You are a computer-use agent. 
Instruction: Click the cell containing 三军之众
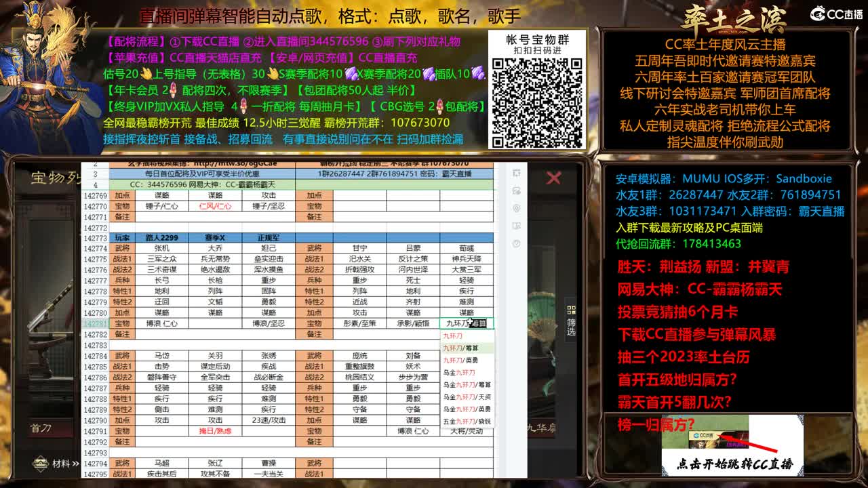(x=162, y=259)
